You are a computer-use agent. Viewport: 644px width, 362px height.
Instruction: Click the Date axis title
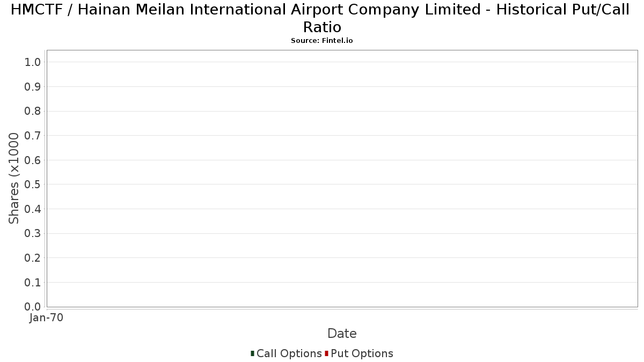coord(342,334)
